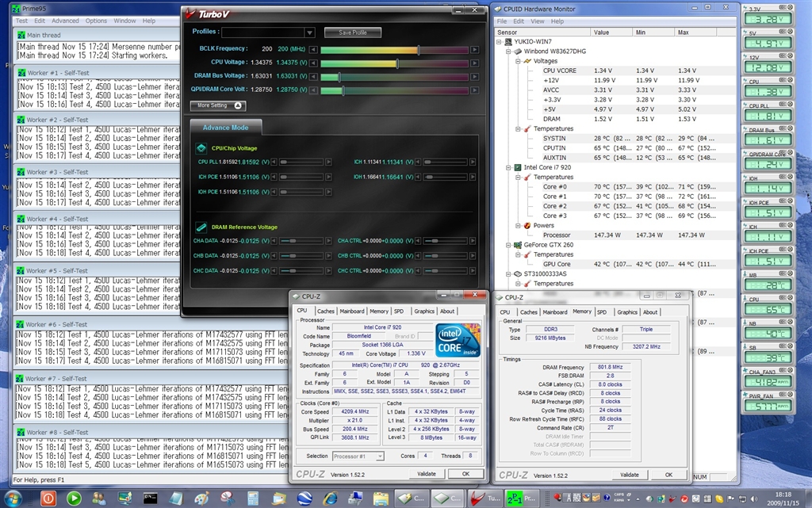
Task: Click the More Setting button in TurboV
Action: tap(218, 105)
